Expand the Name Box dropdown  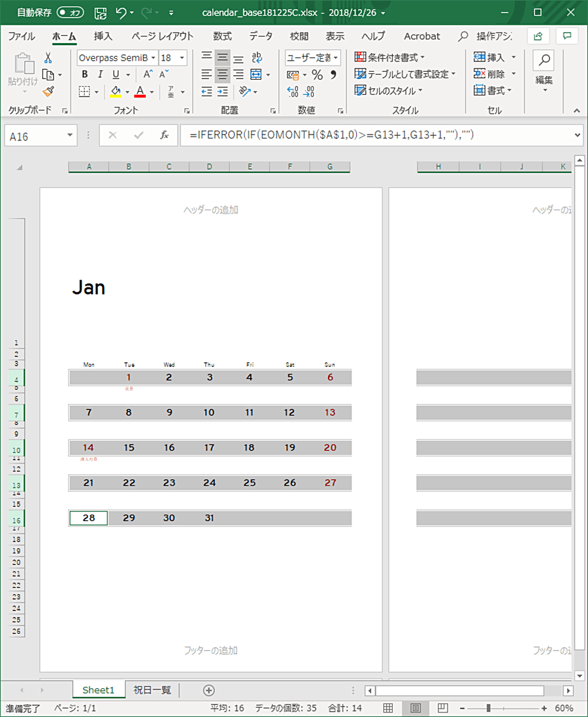point(70,135)
